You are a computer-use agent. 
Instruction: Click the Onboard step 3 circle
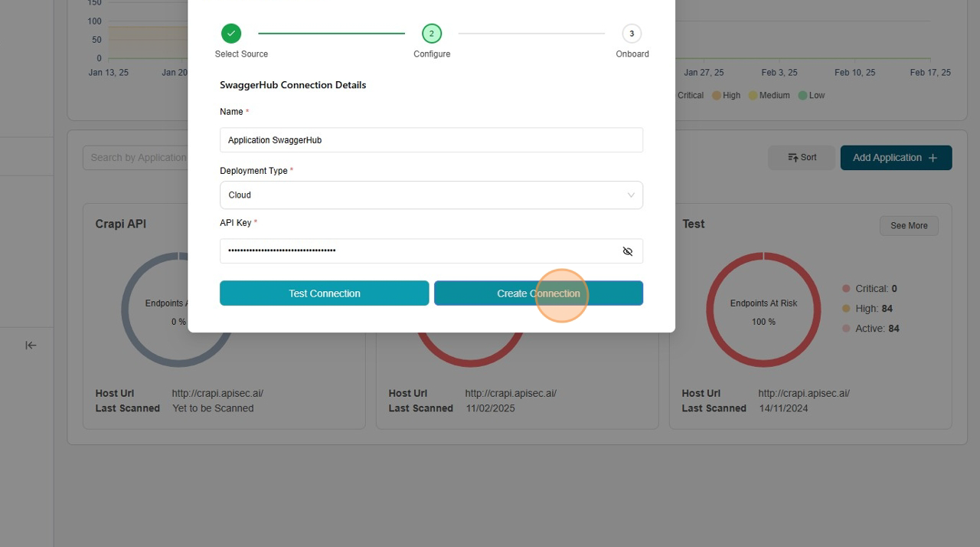click(632, 34)
